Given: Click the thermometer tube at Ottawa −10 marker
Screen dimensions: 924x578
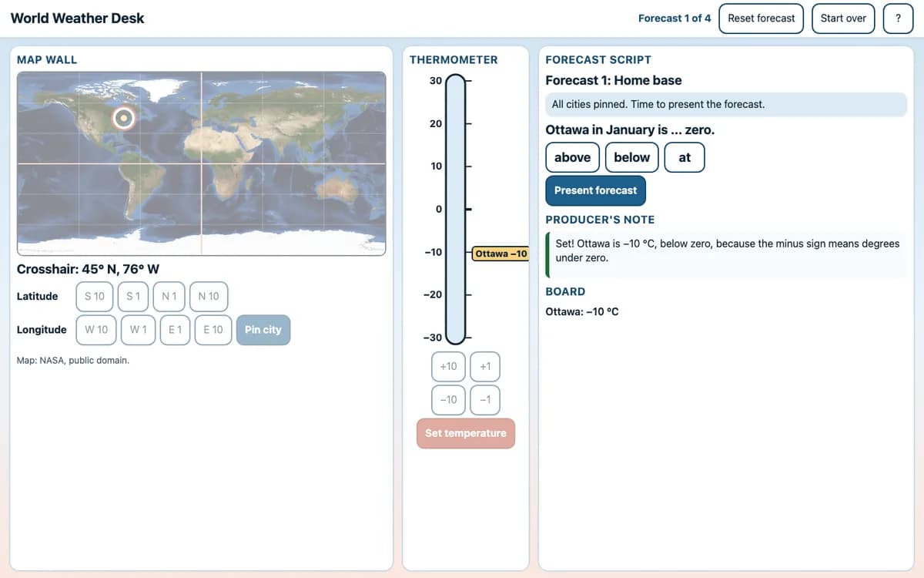Looking at the screenshot, I should click(456, 252).
